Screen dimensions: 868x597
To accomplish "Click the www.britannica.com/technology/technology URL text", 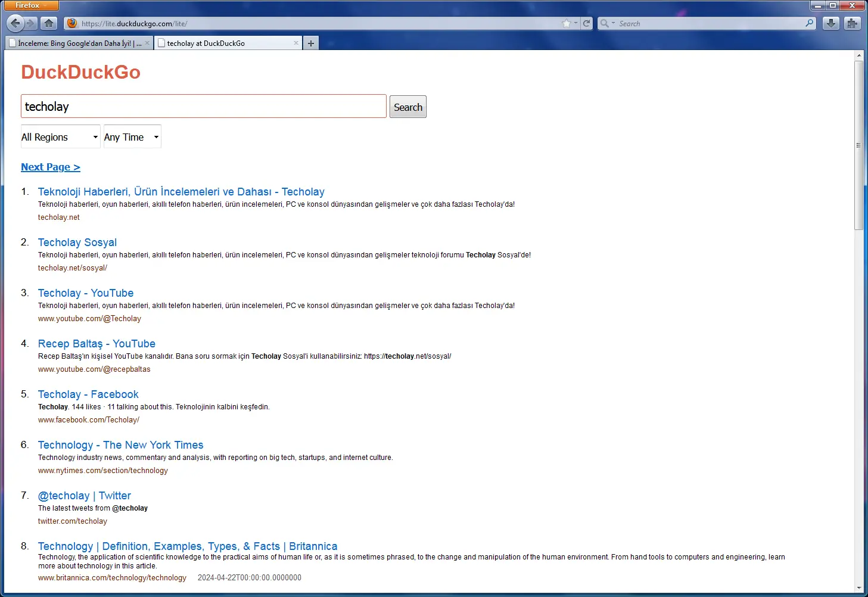I will [x=112, y=578].
